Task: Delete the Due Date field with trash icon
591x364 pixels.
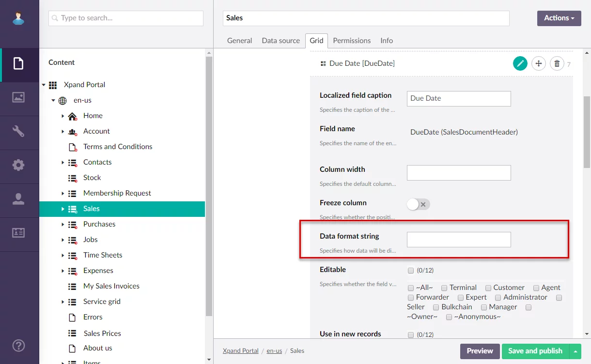Action: coord(557,63)
